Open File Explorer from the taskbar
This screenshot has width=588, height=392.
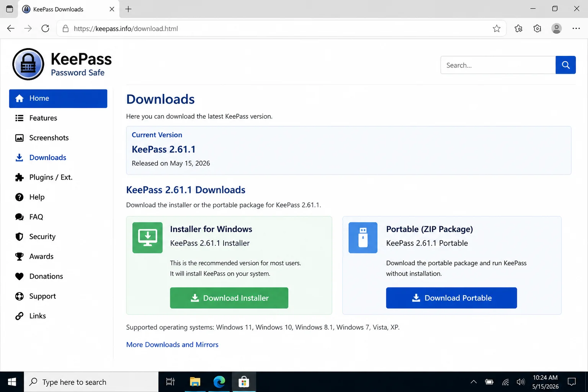click(195, 382)
